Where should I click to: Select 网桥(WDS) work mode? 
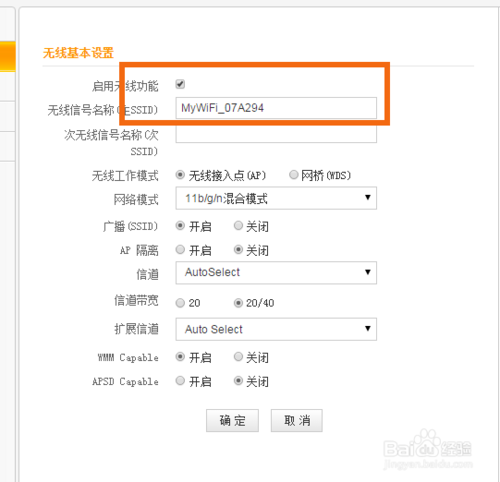(293, 174)
